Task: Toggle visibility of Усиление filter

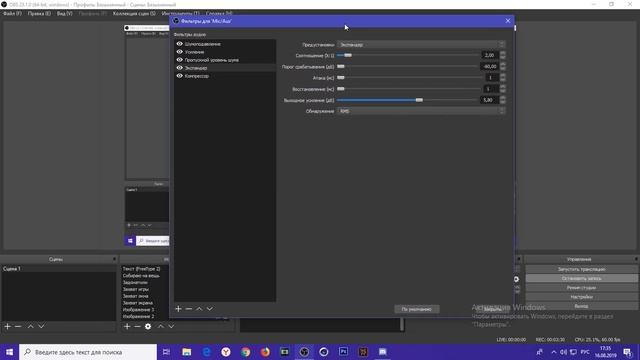Action: pos(180,52)
